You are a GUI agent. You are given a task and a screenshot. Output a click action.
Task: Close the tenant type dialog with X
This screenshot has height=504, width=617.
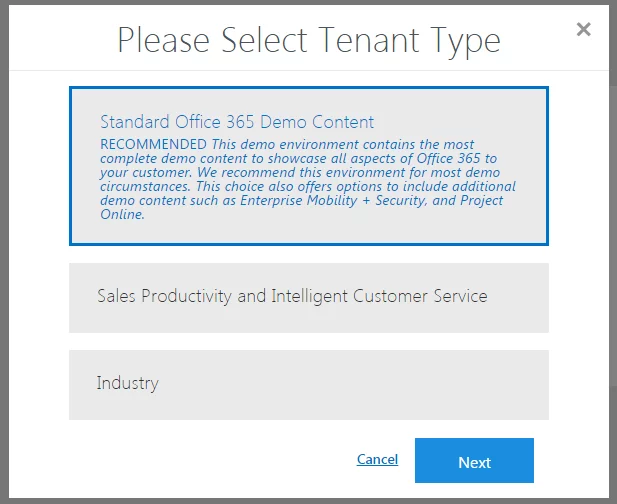point(584,30)
